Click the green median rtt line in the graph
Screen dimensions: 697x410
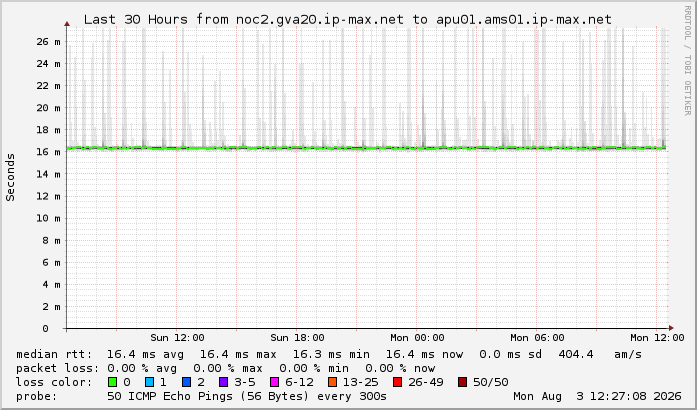click(366, 148)
